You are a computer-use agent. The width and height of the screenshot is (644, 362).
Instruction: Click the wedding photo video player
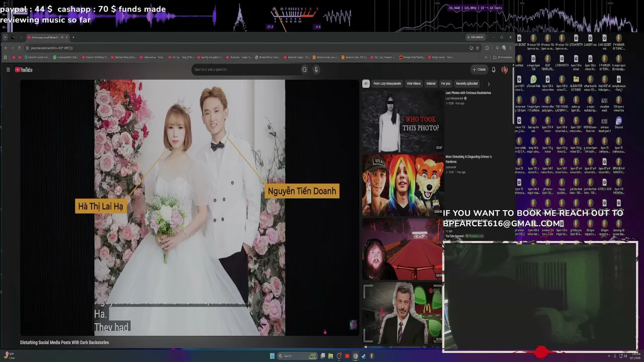coord(190,207)
